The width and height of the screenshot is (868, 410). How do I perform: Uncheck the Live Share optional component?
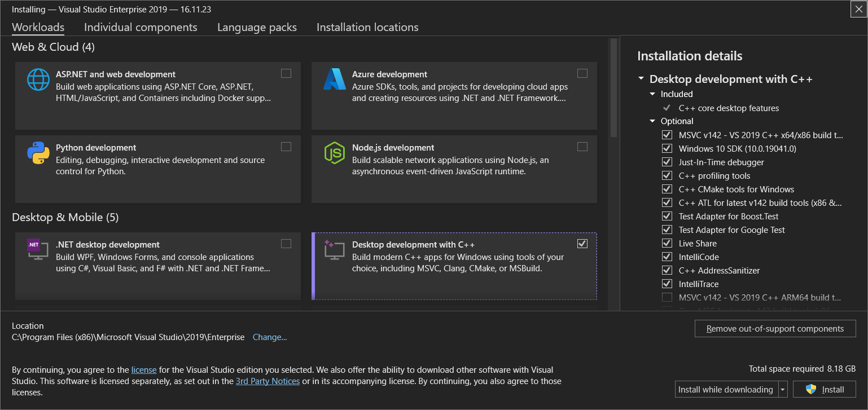pos(667,244)
